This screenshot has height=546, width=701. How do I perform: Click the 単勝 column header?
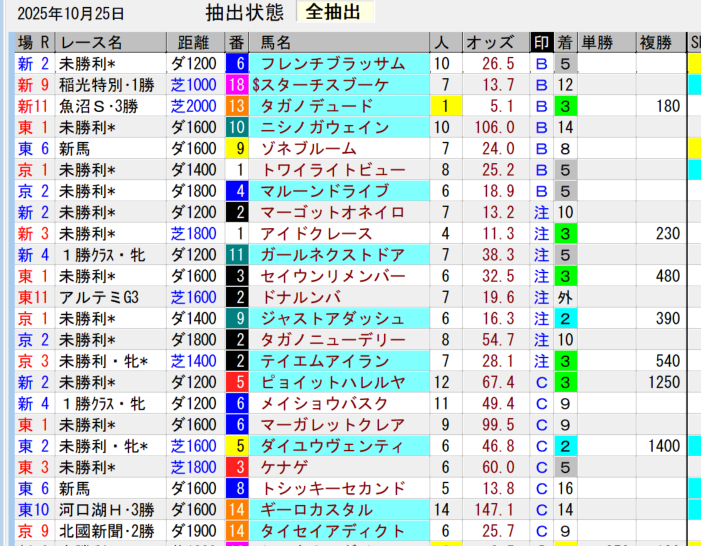click(606, 43)
